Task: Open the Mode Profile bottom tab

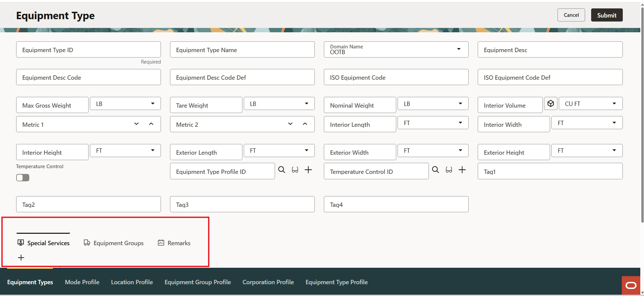Action: point(82,282)
